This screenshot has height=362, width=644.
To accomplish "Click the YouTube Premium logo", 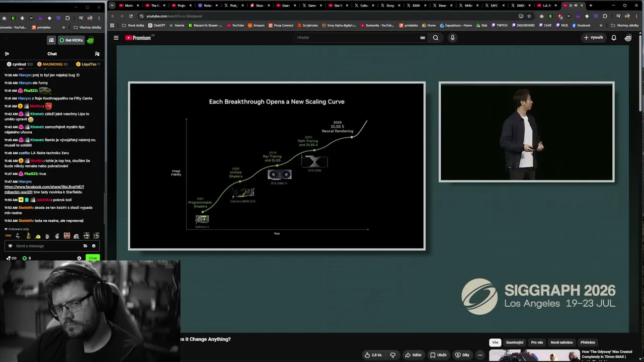I will [138, 38].
